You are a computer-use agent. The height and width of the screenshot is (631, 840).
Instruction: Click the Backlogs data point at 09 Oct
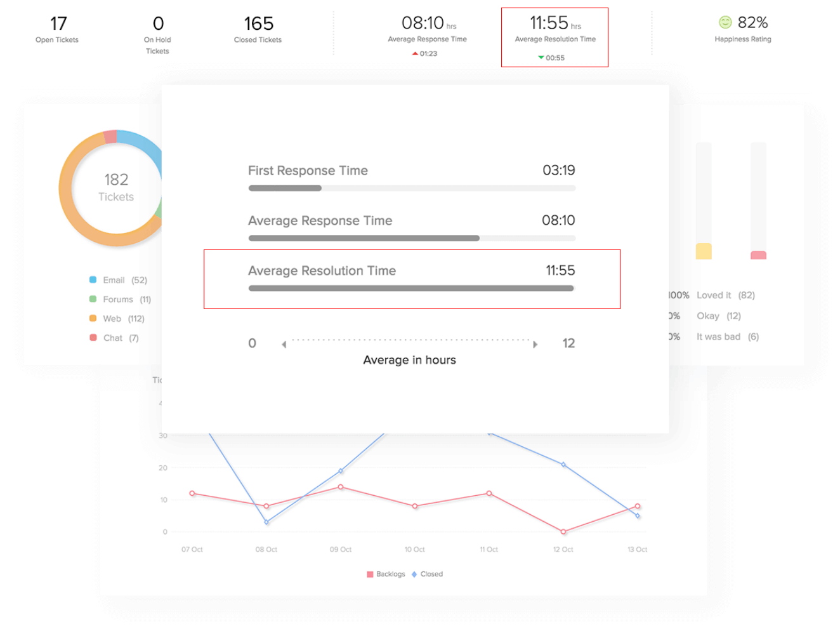coord(341,487)
